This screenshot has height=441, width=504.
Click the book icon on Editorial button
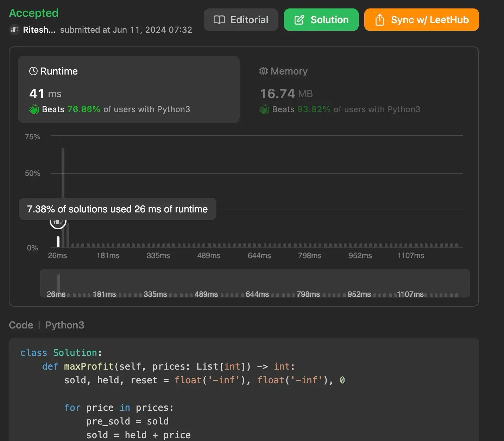click(219, 20)
